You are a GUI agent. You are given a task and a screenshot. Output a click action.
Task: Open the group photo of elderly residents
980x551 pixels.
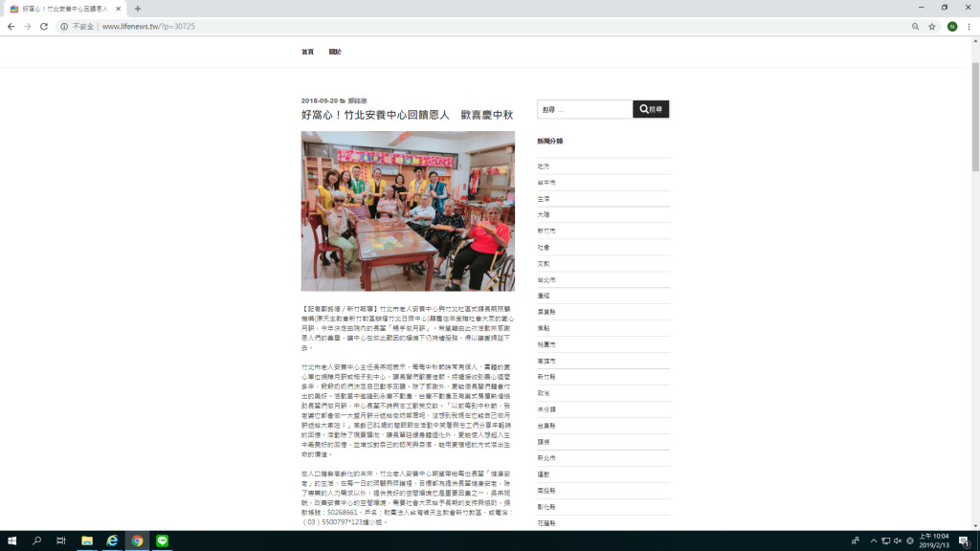[x=408, y=211]
